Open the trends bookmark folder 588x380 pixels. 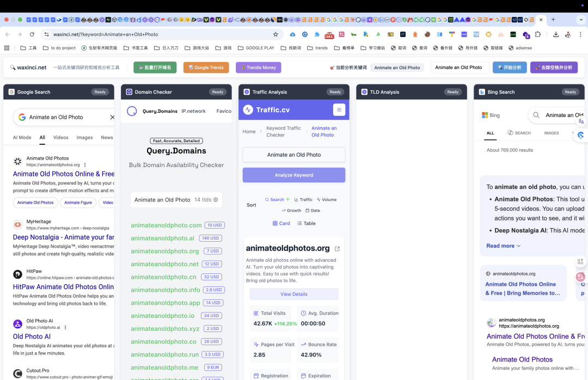[x=317, y=48]
